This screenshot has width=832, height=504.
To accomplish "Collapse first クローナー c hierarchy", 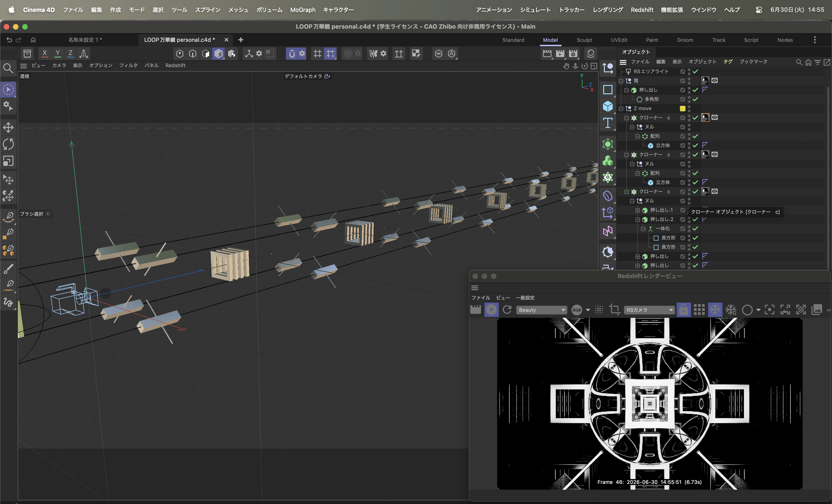I will click(626, 118).
